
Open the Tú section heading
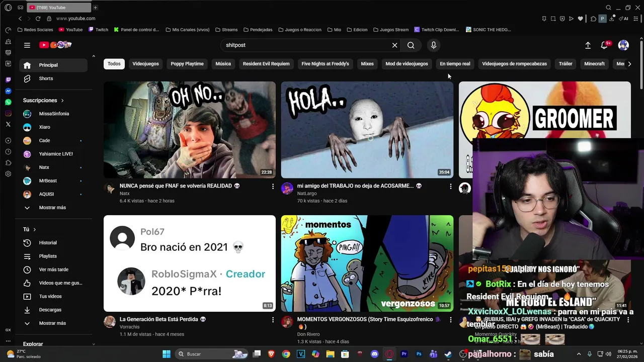30,229
